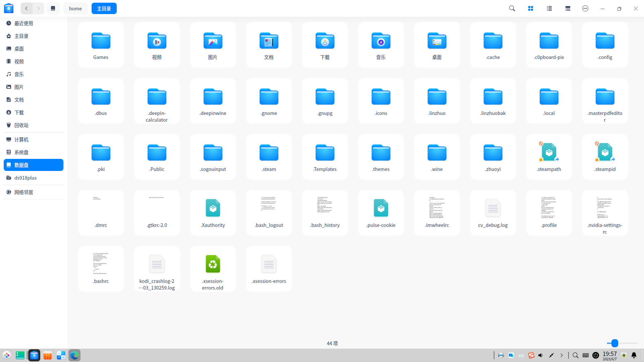
Task: Select ds918plus network drive
Action: tap(25, 178)
